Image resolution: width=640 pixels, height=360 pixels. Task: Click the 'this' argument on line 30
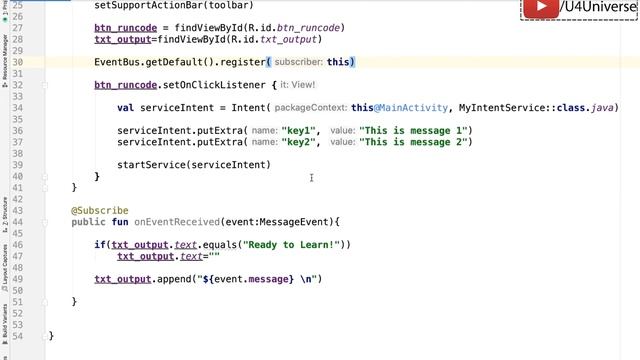tap(338, 62)
